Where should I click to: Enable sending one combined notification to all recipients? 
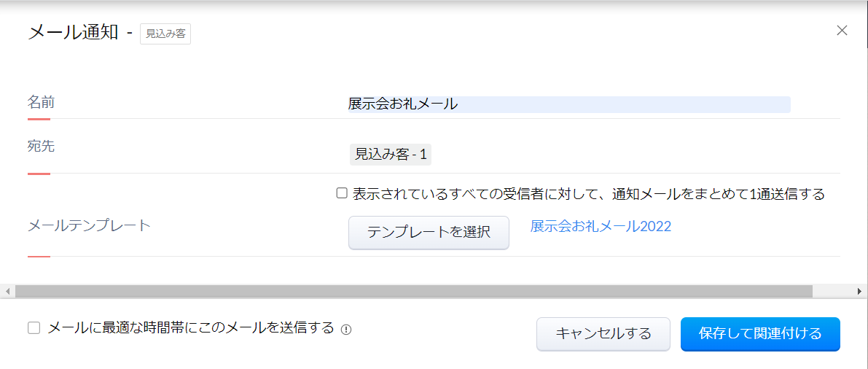click(x=342, y=193)
